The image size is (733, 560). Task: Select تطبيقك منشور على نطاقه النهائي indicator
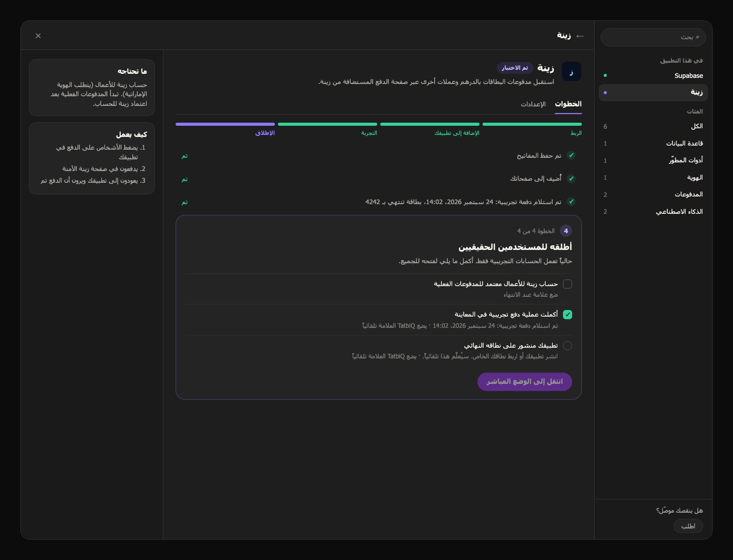[568, 346]
